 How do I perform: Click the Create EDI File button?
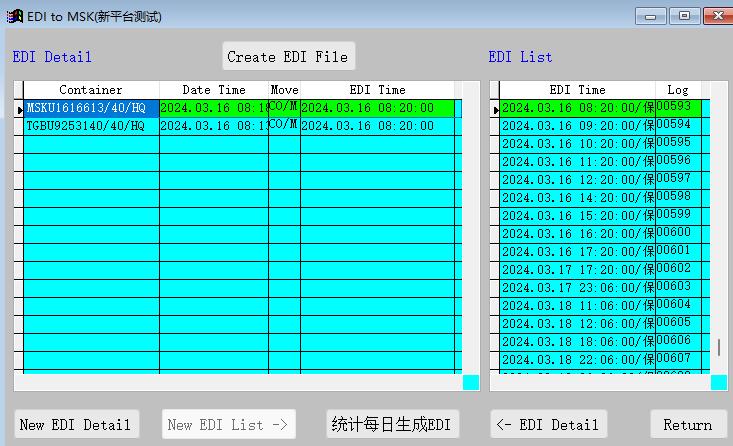(288, 57)
